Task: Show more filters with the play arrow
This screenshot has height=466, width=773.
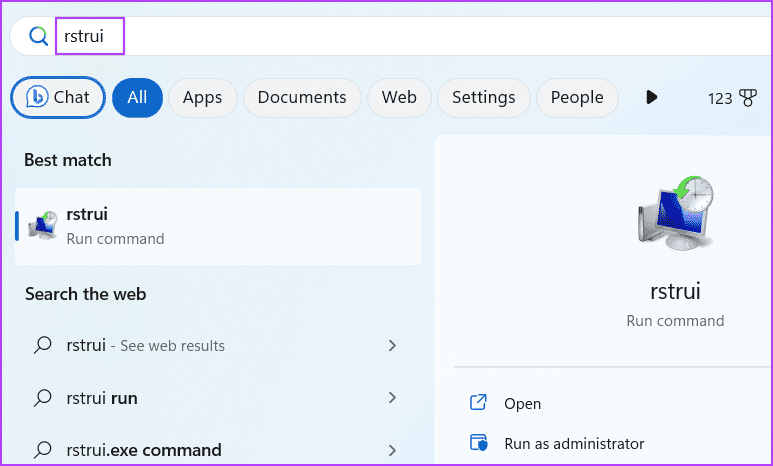Action: point(651,97)
